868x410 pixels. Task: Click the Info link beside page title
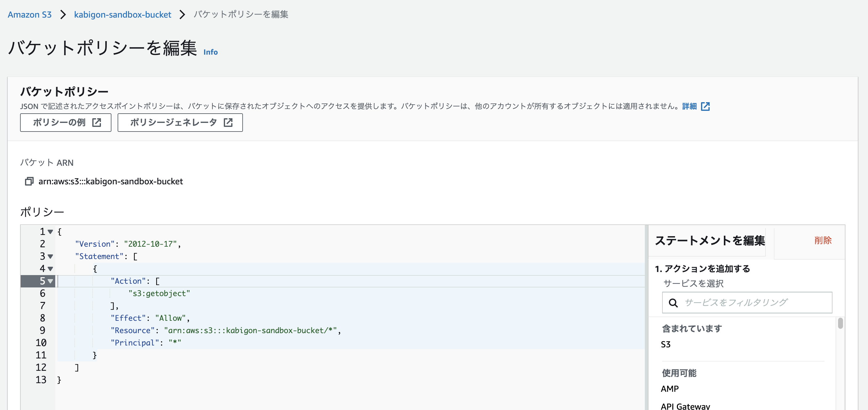[x=210, y=52]
